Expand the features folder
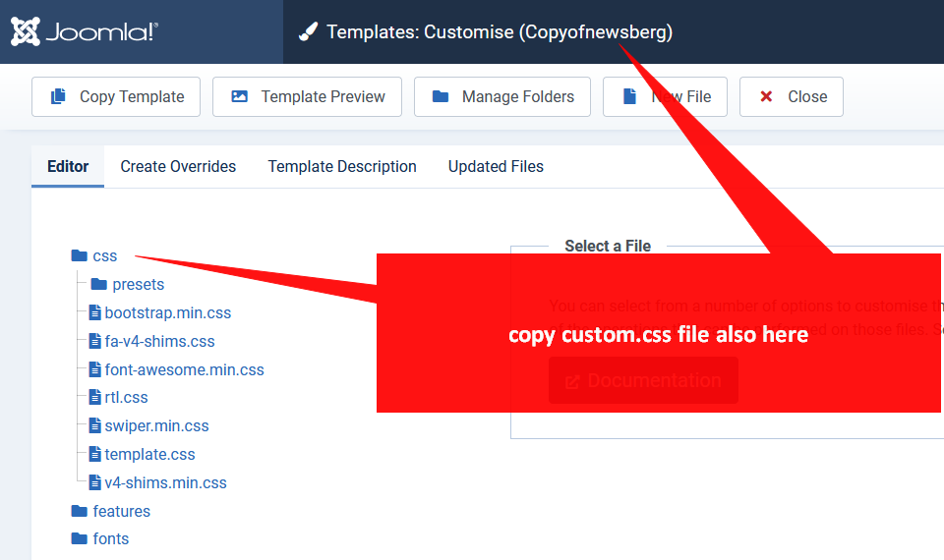The width and height of the screenshot is (944, 560). coord(122,511)
